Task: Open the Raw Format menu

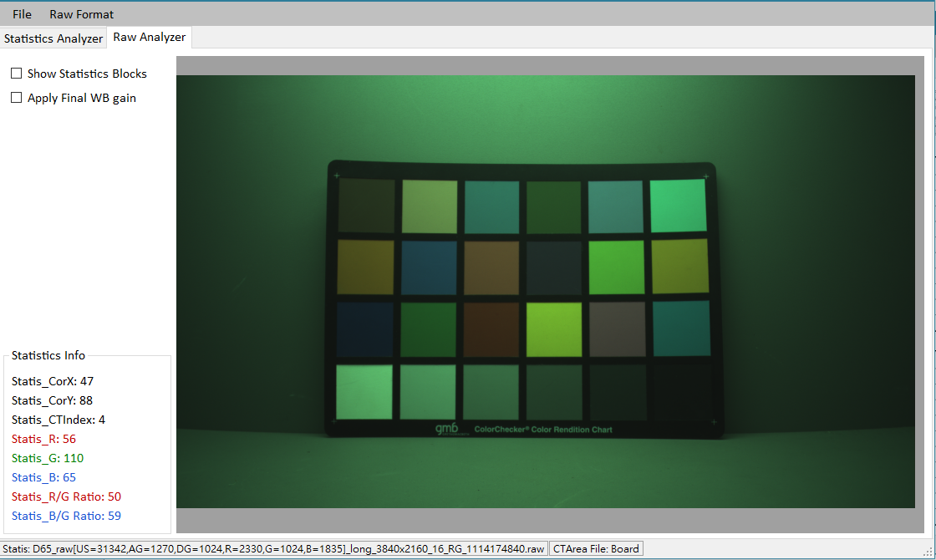Action: [x=81, y=14]
